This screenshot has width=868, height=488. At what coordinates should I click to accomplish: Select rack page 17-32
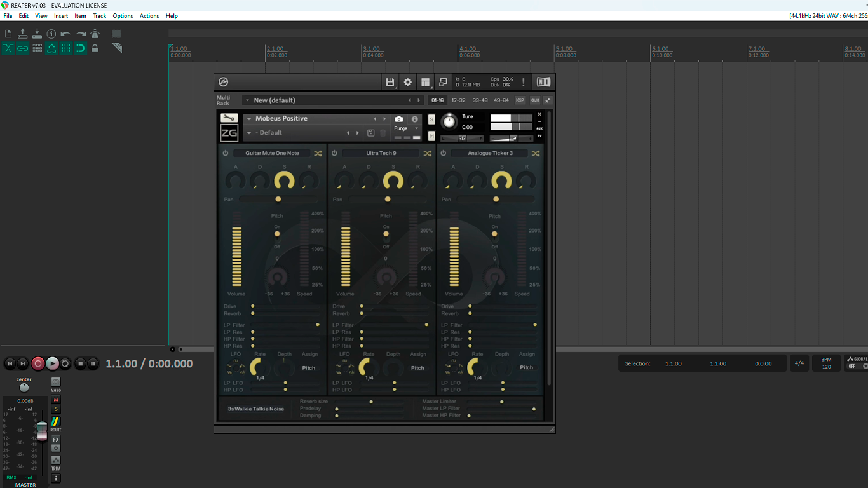pos(458,100)
